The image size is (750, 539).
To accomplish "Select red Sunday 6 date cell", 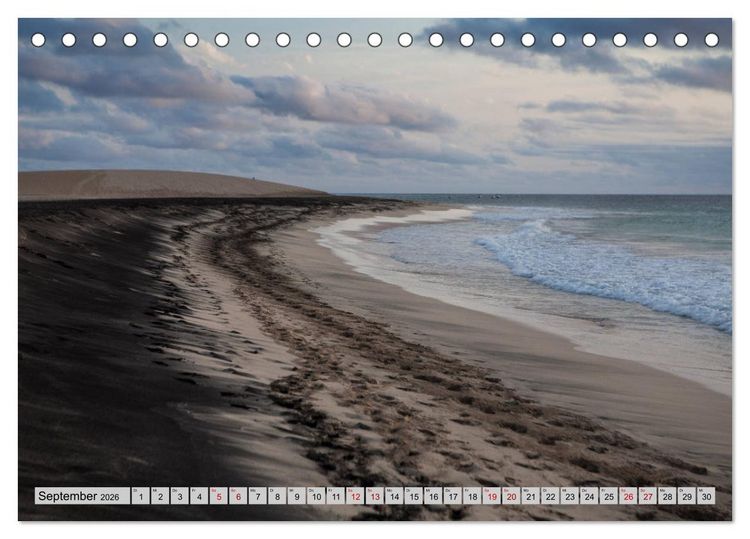I will pos(238,495).
